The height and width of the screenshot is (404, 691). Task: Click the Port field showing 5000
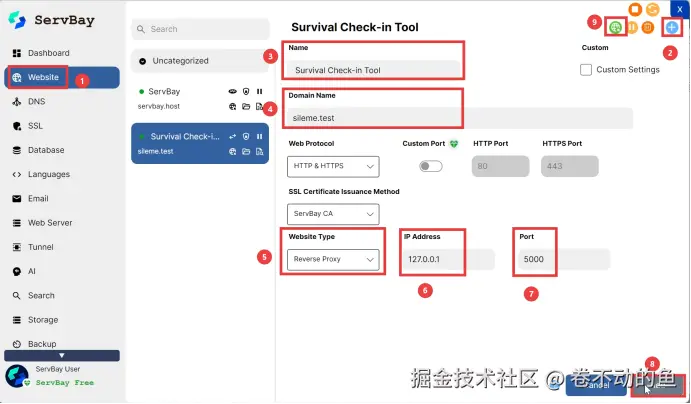(564, 259)
